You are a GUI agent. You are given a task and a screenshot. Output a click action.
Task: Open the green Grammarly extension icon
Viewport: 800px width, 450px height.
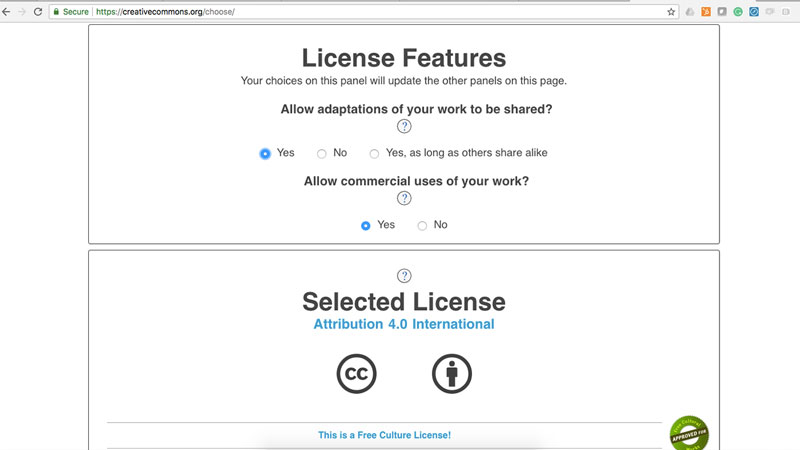click(x=738, y=12)
